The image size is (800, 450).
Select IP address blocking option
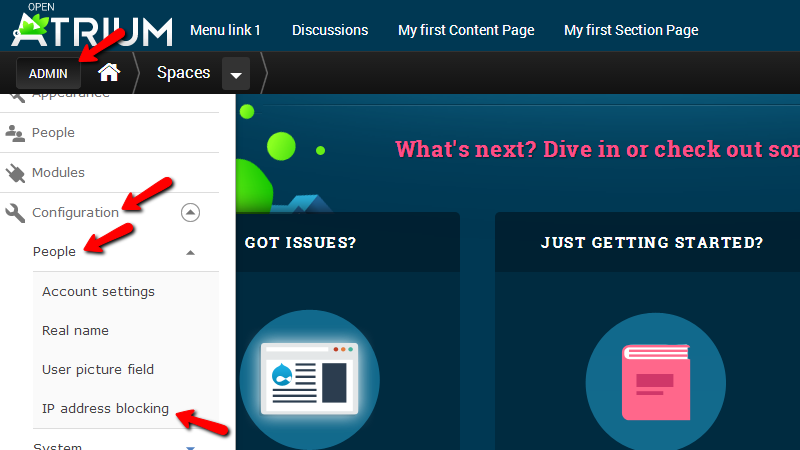pos(105,409)
